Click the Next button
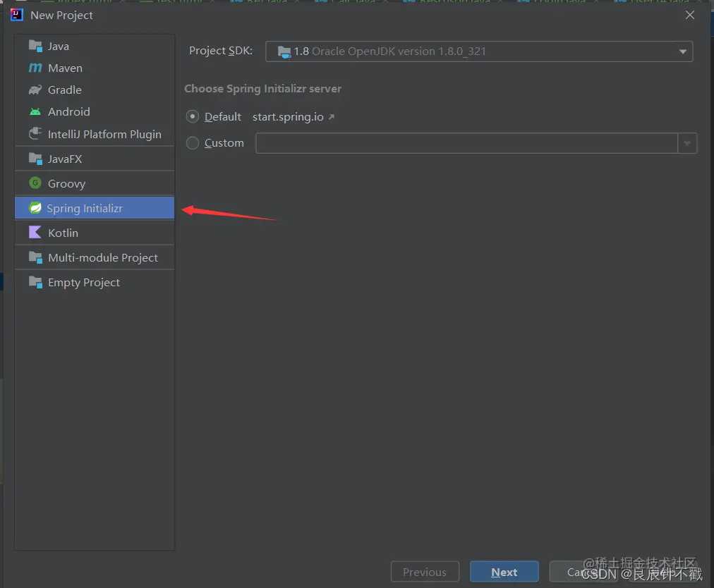The width and height of the screenshot is (714, 588). [504, 572]
